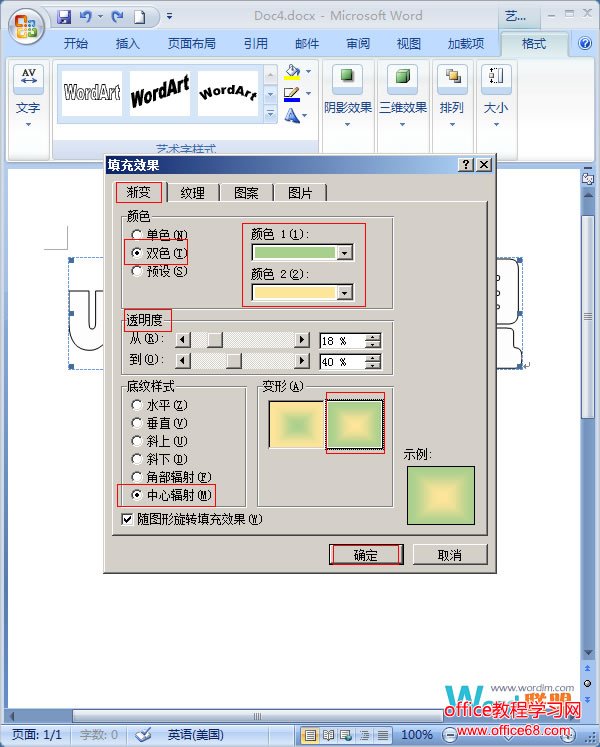Undo the last action
Screen dimensions: 600x747
[85, 17]
